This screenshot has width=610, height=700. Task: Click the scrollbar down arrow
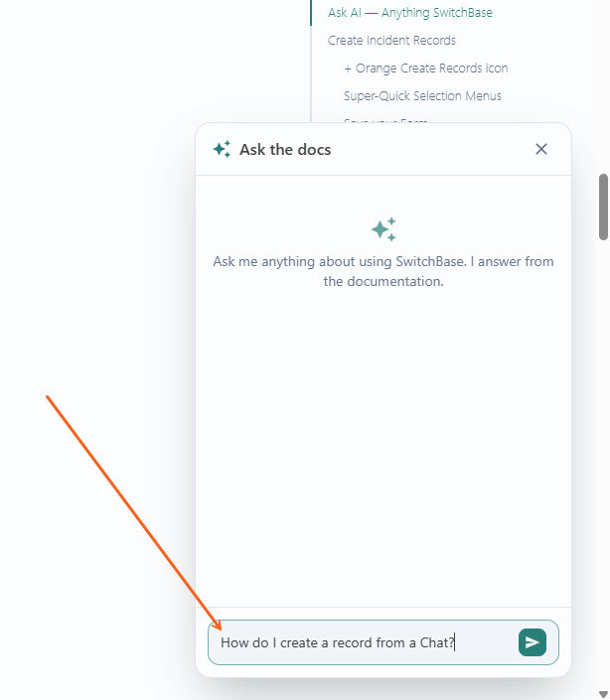(603, 694)
